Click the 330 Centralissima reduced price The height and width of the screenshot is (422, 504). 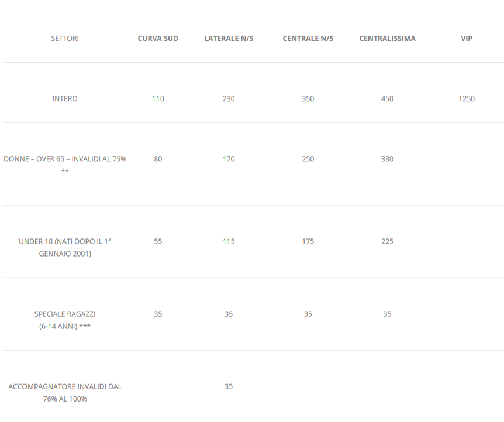[x=387, y=159]
